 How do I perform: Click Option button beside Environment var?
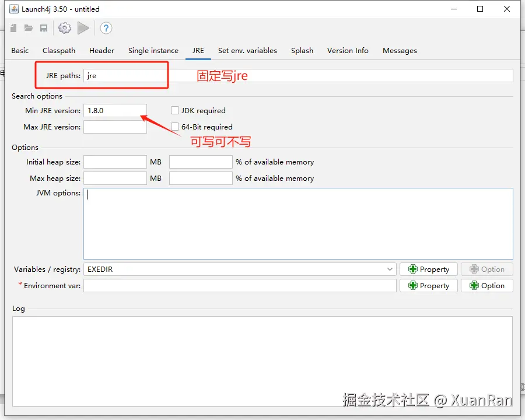coord(487,286)
